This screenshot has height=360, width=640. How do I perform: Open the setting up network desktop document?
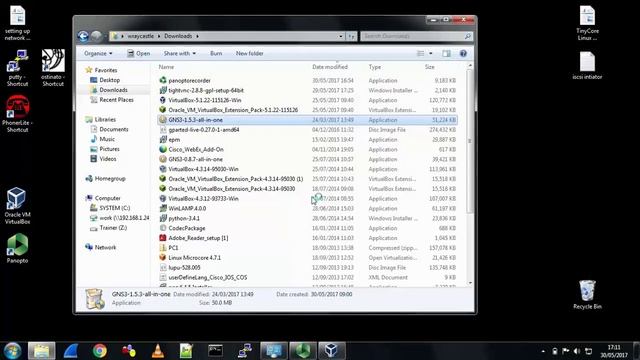(x=17, y=22)
